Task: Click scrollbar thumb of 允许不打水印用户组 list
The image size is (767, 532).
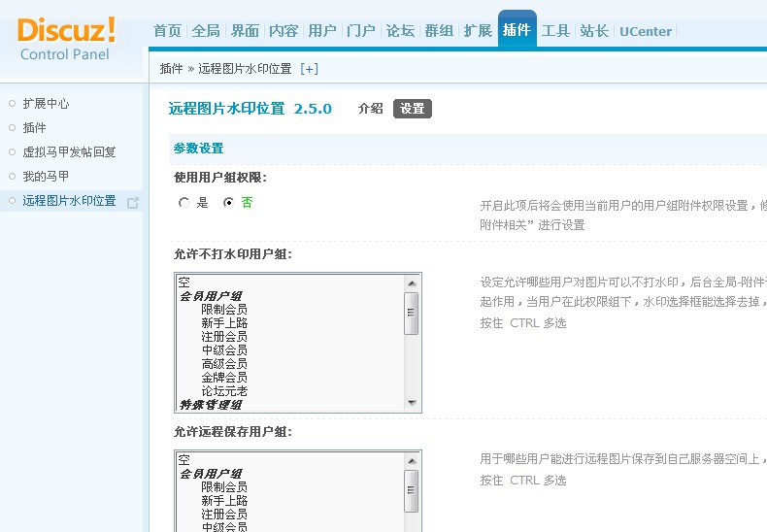Action: click(412, 314)
